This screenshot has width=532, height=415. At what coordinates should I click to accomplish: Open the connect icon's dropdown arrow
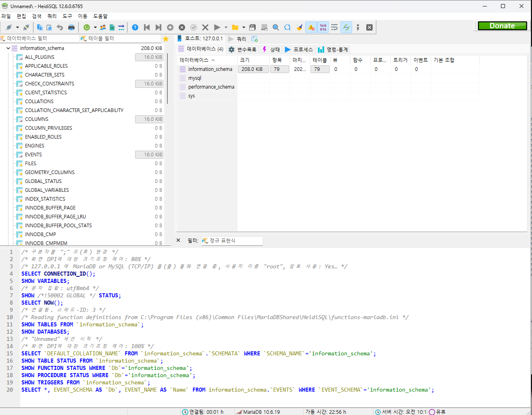point(17,27)
